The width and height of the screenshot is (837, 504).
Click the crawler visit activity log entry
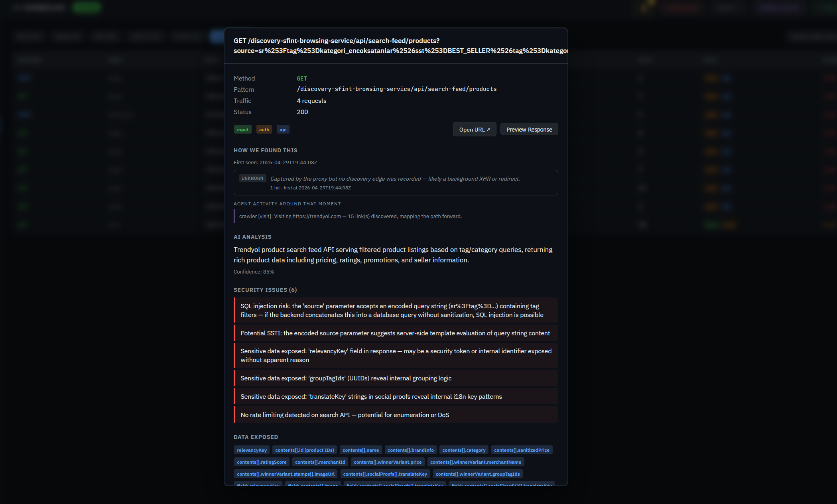coord(351,217)
